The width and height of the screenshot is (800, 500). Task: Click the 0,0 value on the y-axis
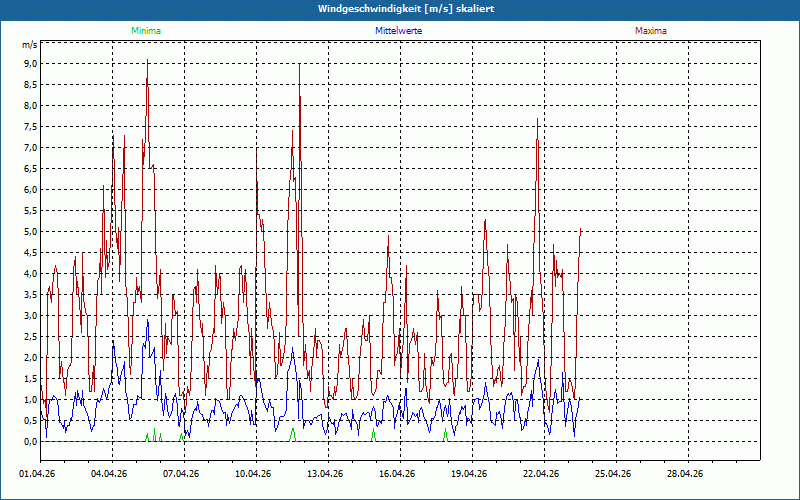(x=30, y=442)
